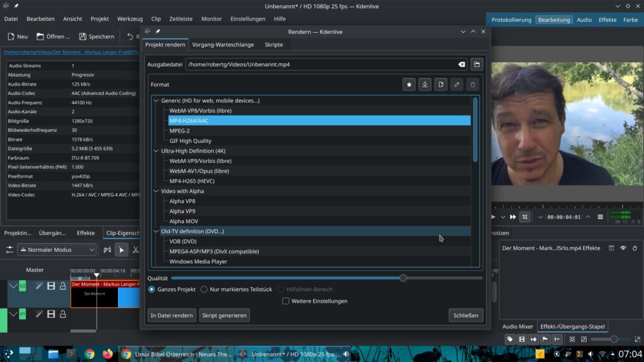The width and height of the screenshot is (644, 362).
Task: Collapse the Old-TV definition (DVD) group
Action: click(156, 231)
